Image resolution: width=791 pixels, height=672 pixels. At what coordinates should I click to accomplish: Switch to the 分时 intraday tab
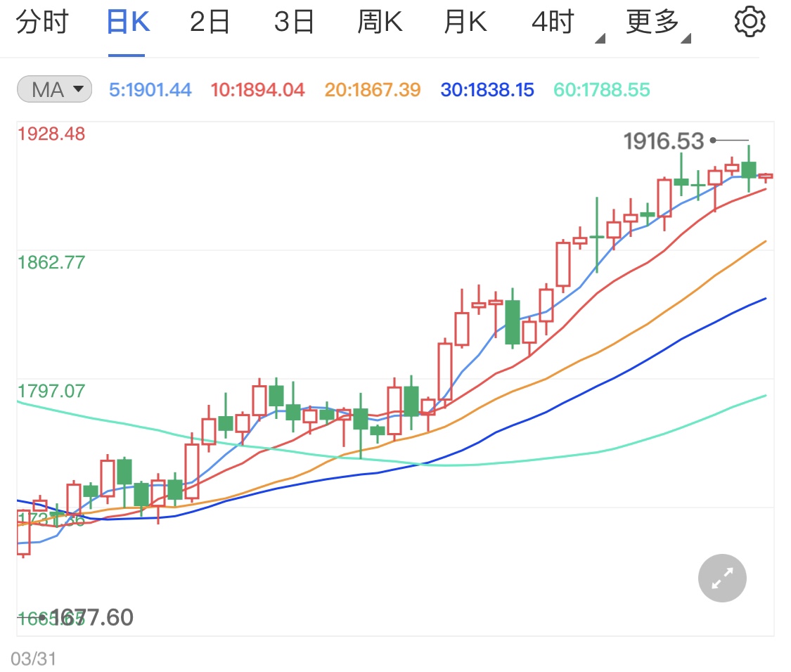pyautogui.click(x=42, y=22)
